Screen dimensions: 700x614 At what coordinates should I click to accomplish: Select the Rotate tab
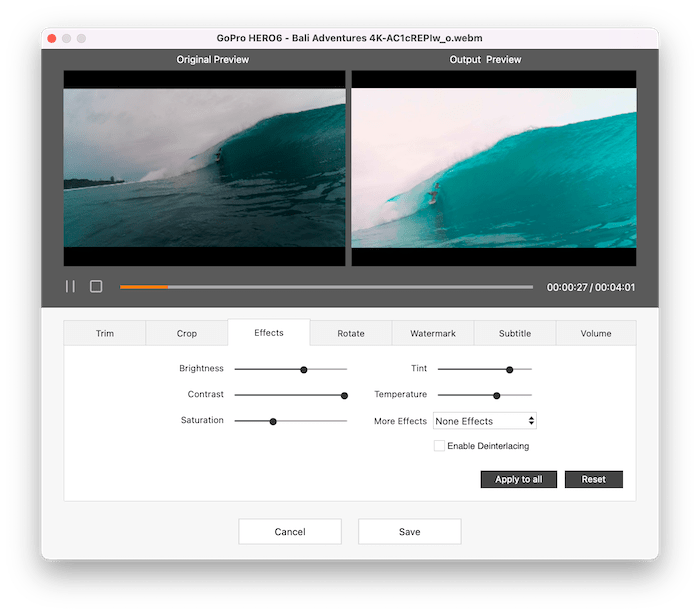click(x=351, y=333)
